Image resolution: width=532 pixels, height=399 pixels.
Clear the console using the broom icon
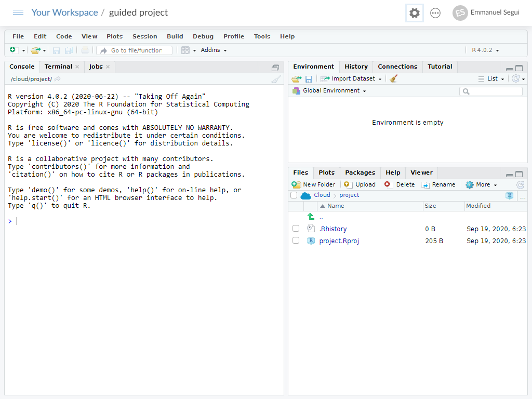tap(276, 79)
